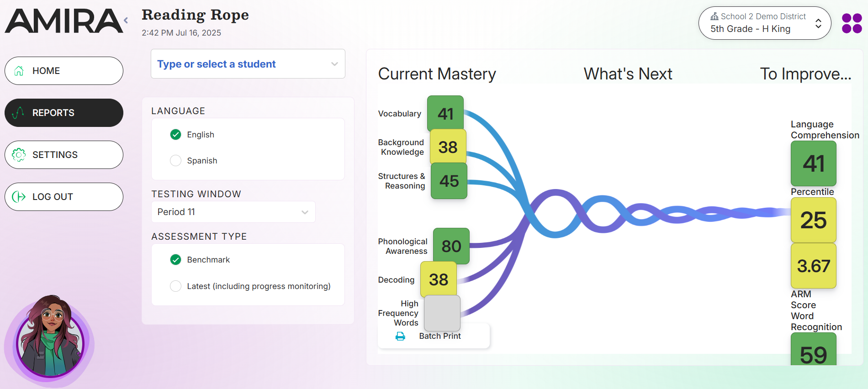Click the log out arrow icon
868x389 pixels.
click(18, 197)
